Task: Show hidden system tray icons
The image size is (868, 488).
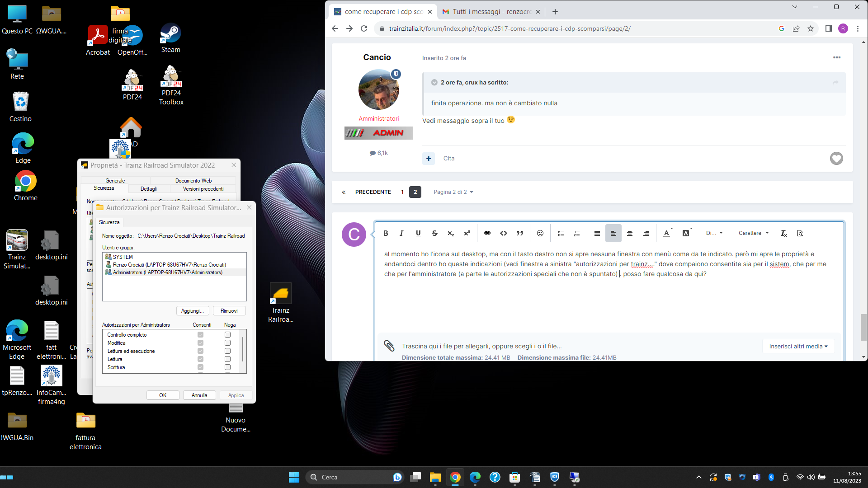Action: pos(699,477)
